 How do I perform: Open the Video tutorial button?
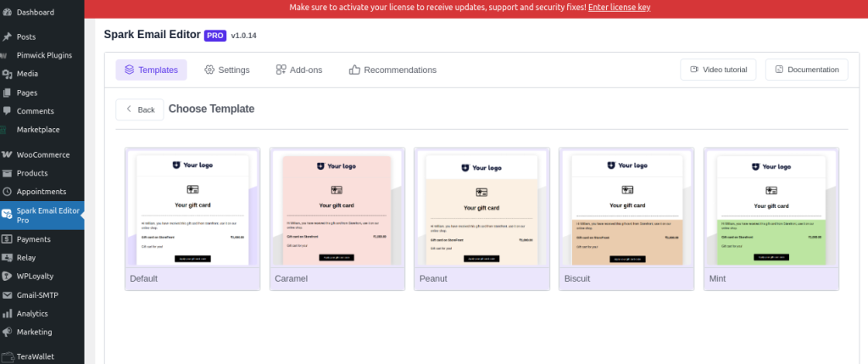pyautogui.click(x=718, y=70)
